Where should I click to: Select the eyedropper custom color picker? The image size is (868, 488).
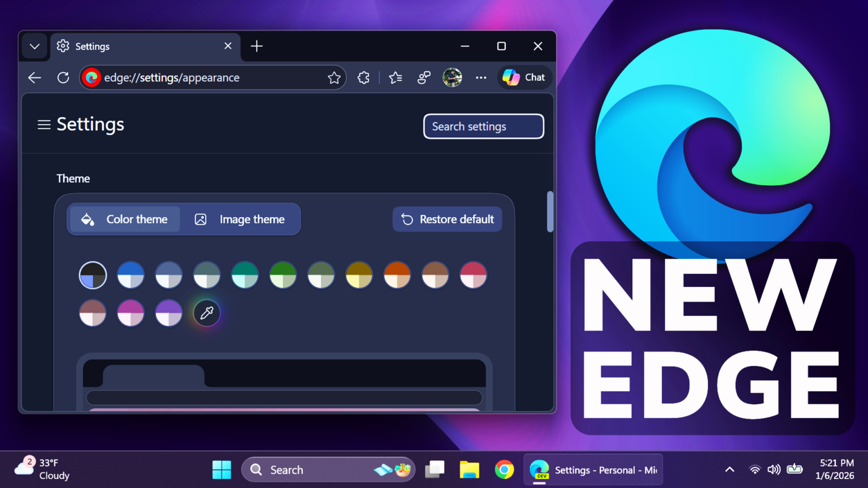[206, 313]
